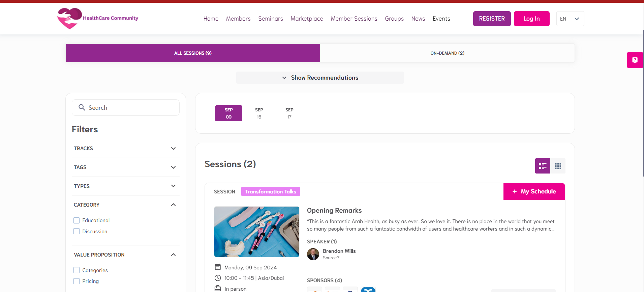The width and height of the screenshot is (644, 292).
Task: Click the HealthCare Community heart logo
Action: click(x=70, y=18)
